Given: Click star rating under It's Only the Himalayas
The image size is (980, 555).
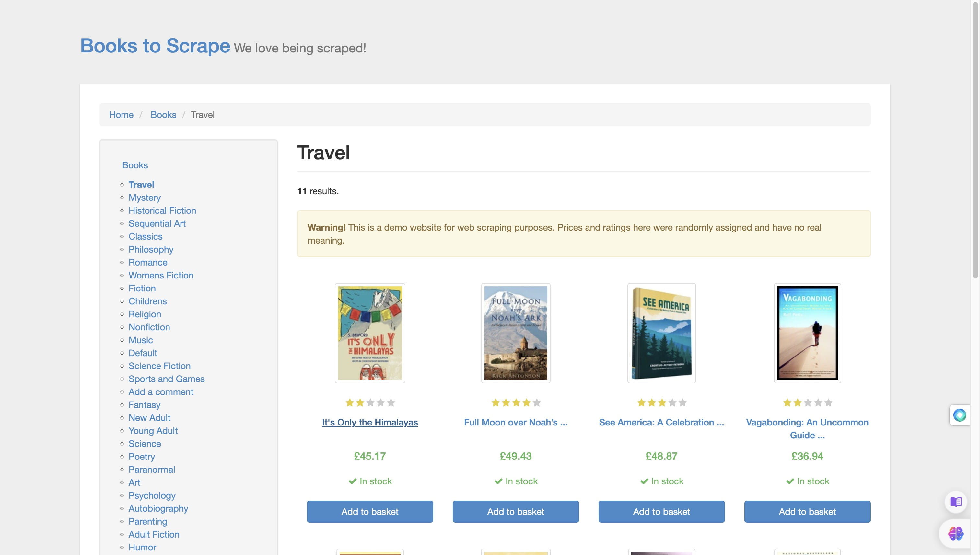Looking at the screenshot, I should click(370, 402).
